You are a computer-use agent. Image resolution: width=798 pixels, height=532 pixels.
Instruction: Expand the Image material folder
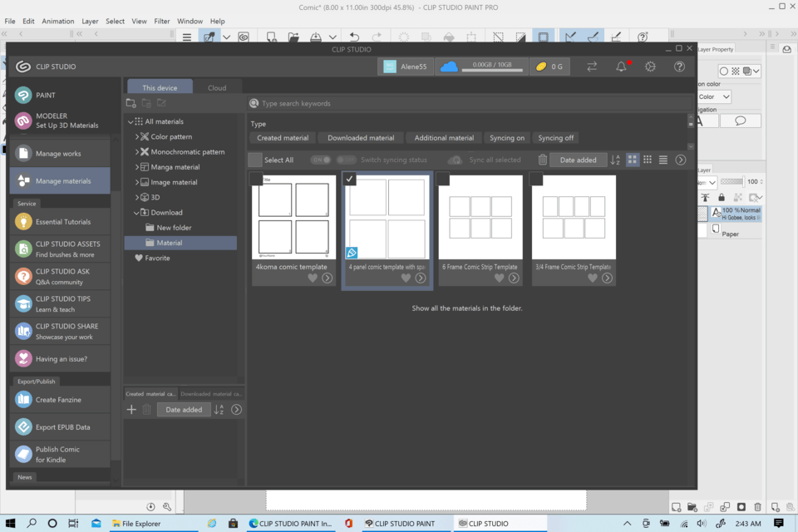click(x=136, y=182)
